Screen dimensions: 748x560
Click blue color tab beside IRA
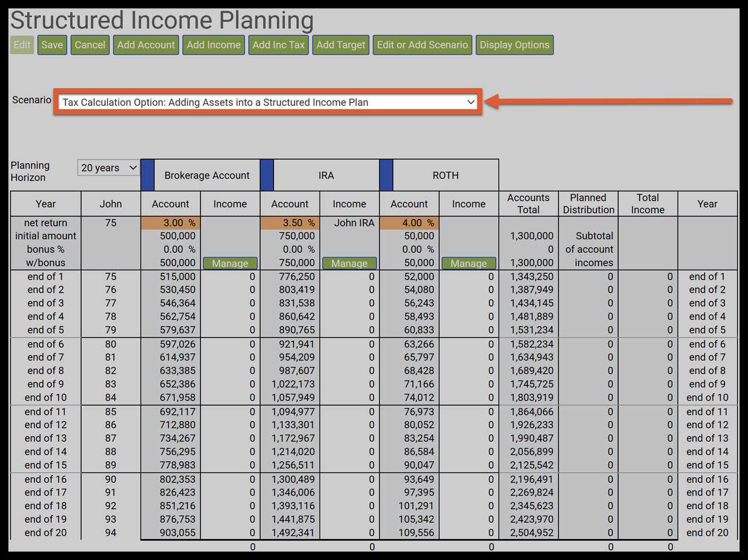point(267,175)
